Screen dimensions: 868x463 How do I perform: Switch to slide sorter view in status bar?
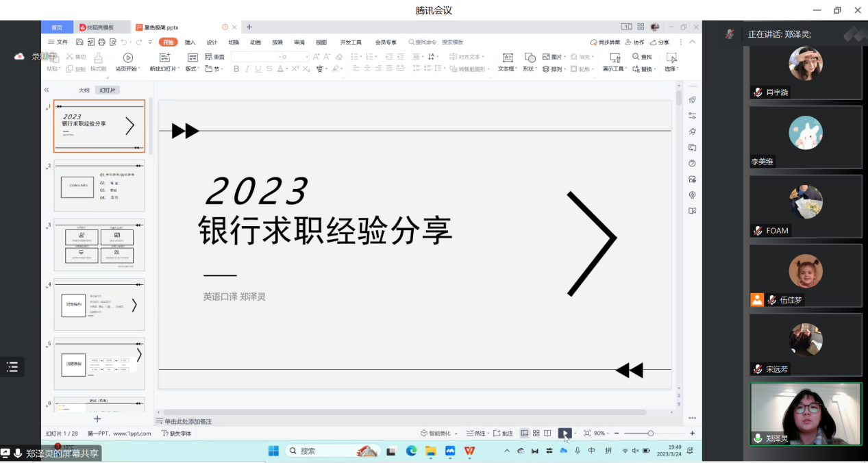coord(536,433)
